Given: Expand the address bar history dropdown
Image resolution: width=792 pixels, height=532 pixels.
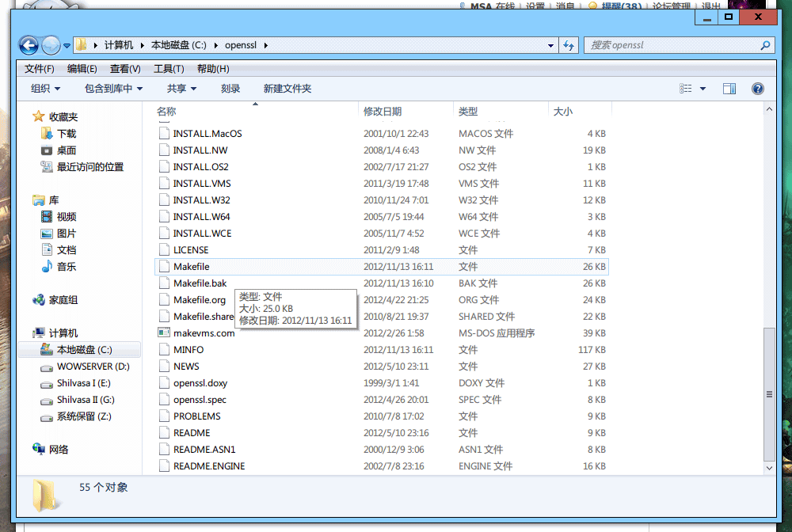Looking at the screenshot, I should click(x=550, y=45).
